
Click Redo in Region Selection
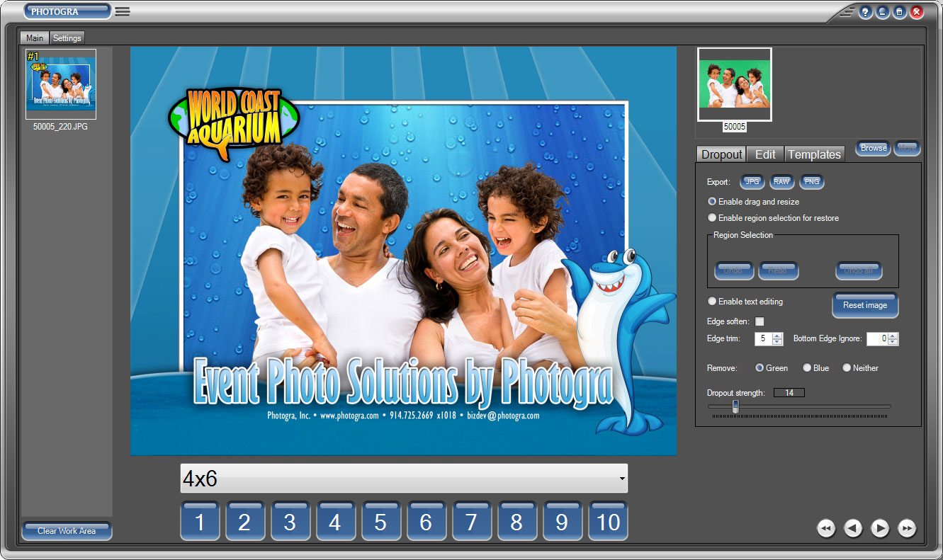pos(779,270)
